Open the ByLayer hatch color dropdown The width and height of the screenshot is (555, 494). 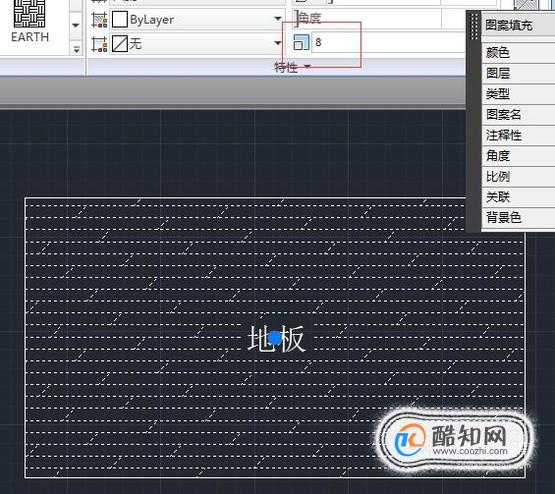(x=278, y=19)
